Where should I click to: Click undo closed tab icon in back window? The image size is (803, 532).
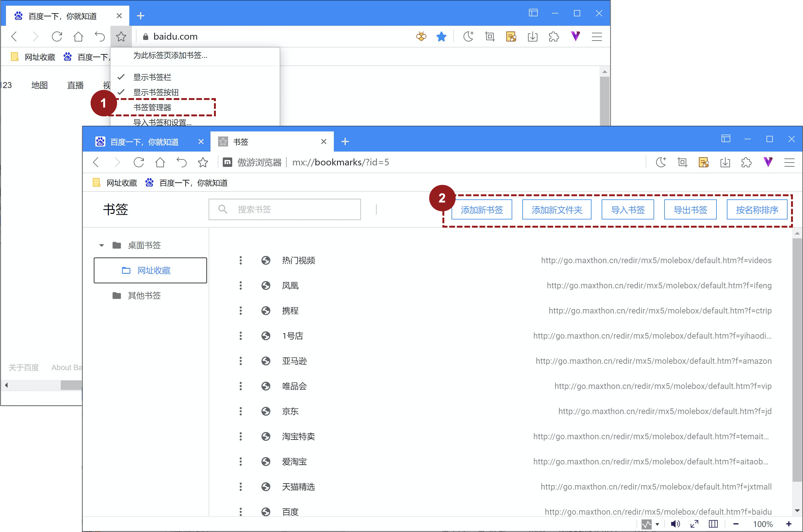click(x=99, y=36)
